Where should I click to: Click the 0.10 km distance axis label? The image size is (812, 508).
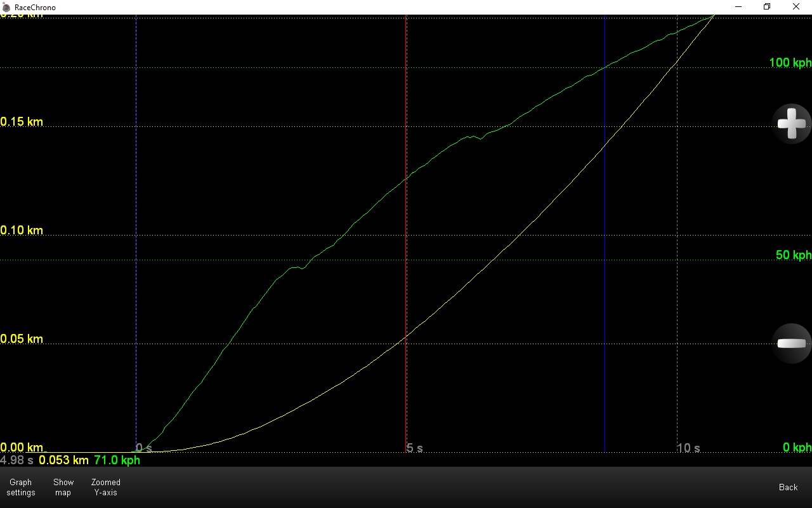pos(22,230)
